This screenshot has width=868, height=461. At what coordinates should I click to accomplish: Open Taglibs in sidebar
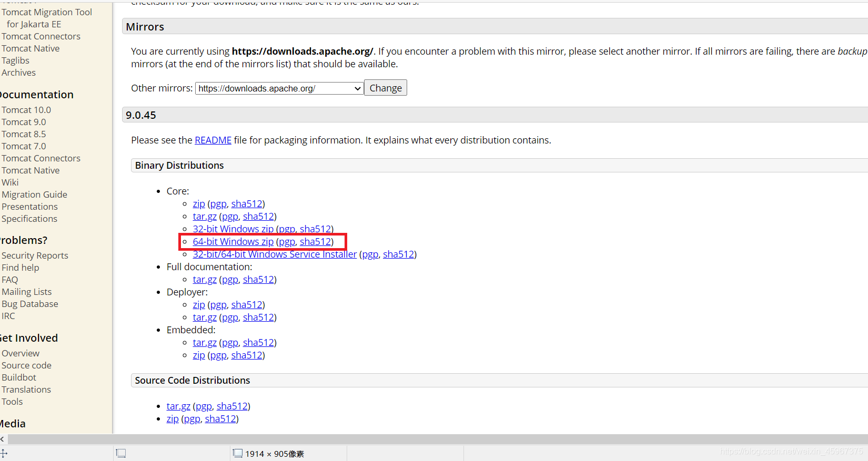click(15, 60)
